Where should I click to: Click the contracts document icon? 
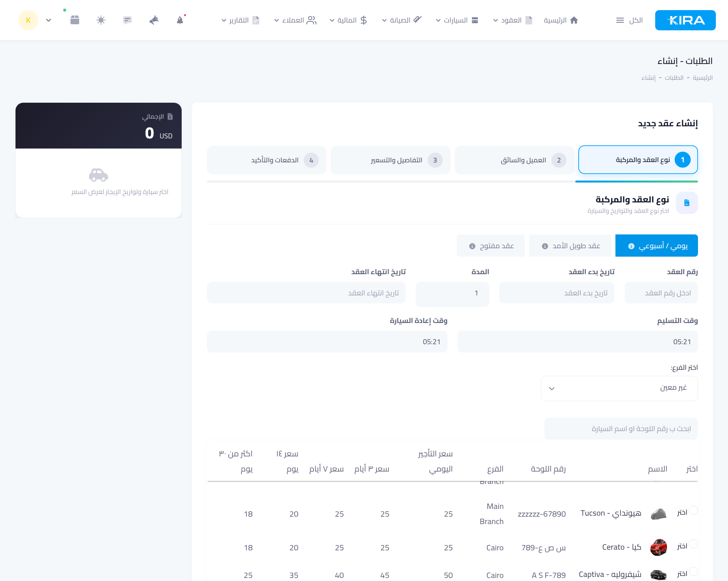(529, 20)
